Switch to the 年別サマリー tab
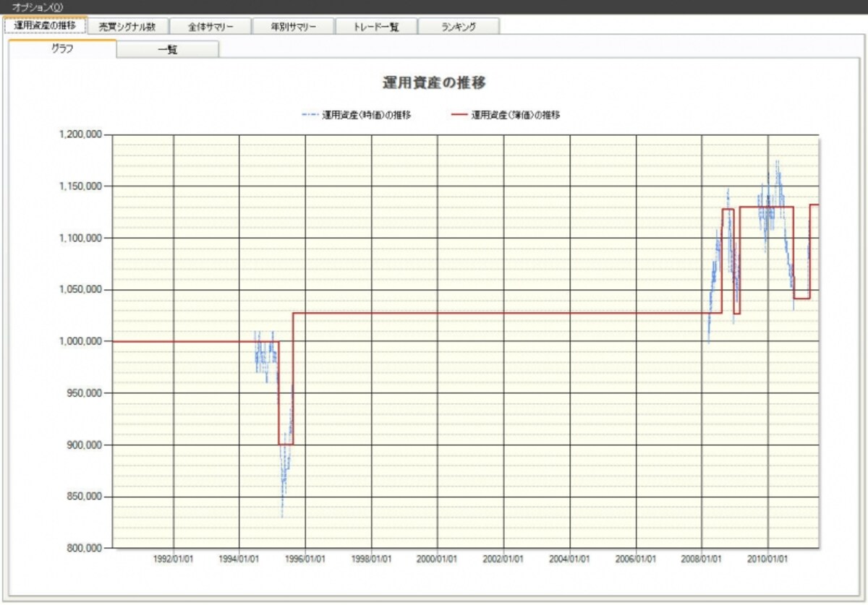The image size is (868, 605). pyautogui.click(x=293, y=26)
